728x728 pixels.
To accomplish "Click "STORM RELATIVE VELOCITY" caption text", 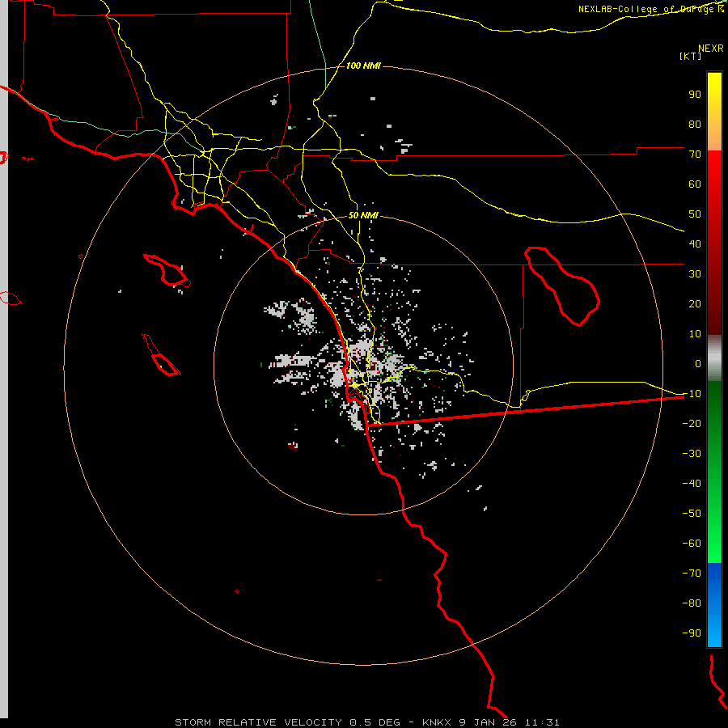I will pos(258,722).
